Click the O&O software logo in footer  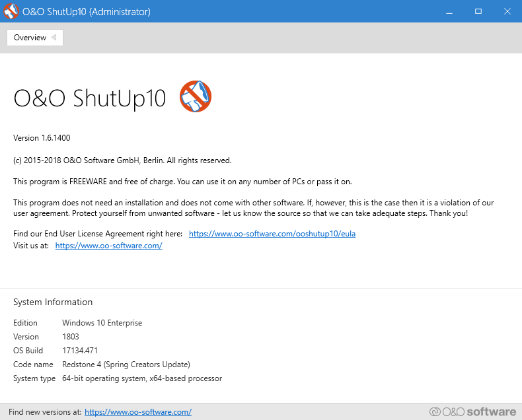tap(472, 412)
